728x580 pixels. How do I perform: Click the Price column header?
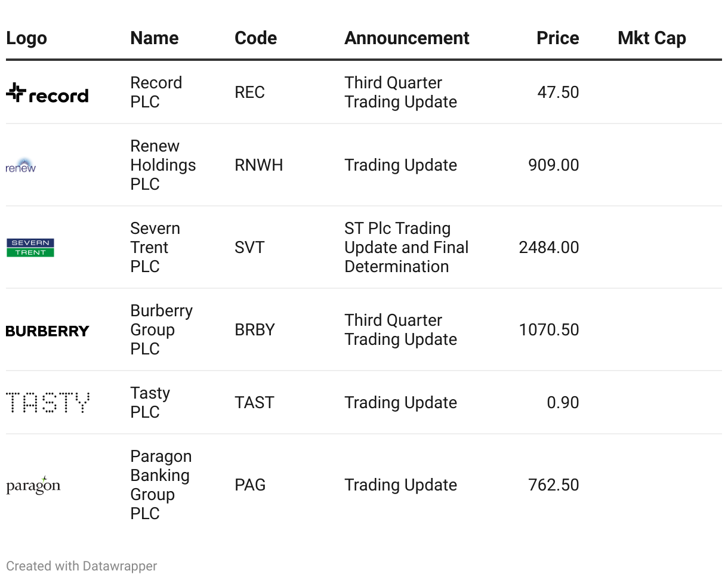[x=557, y=38]
